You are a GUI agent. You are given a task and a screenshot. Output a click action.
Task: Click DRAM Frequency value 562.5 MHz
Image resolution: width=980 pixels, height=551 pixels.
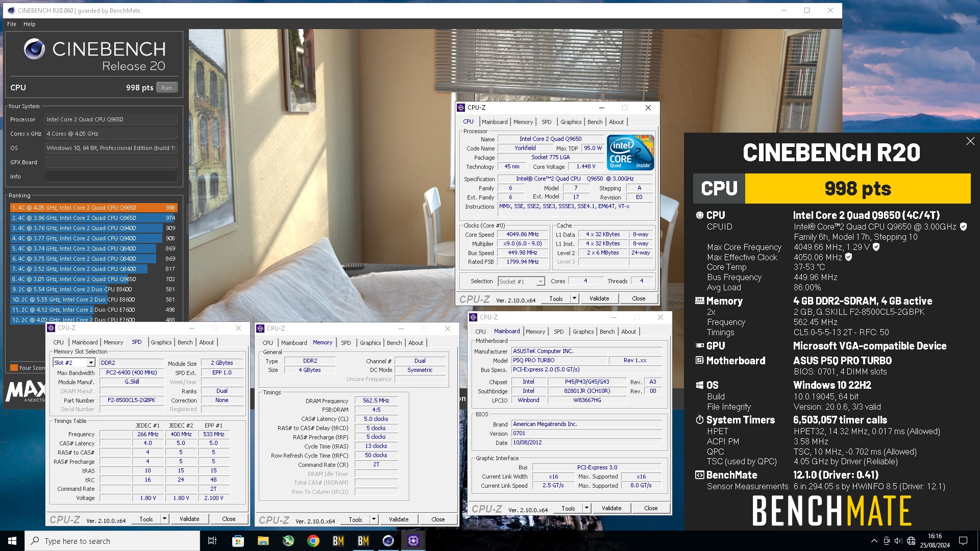point(376,400)
